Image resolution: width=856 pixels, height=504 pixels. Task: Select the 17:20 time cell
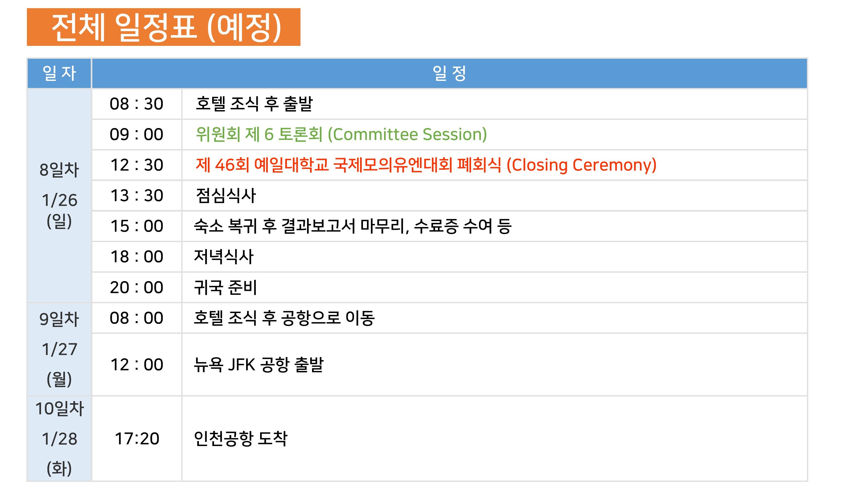(x=137, y=438)
